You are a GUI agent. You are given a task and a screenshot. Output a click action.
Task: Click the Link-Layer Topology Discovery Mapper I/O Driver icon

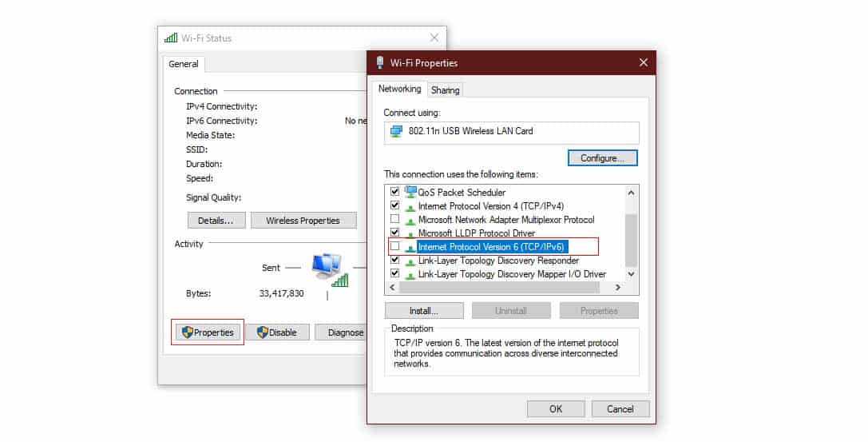(410, 275)
